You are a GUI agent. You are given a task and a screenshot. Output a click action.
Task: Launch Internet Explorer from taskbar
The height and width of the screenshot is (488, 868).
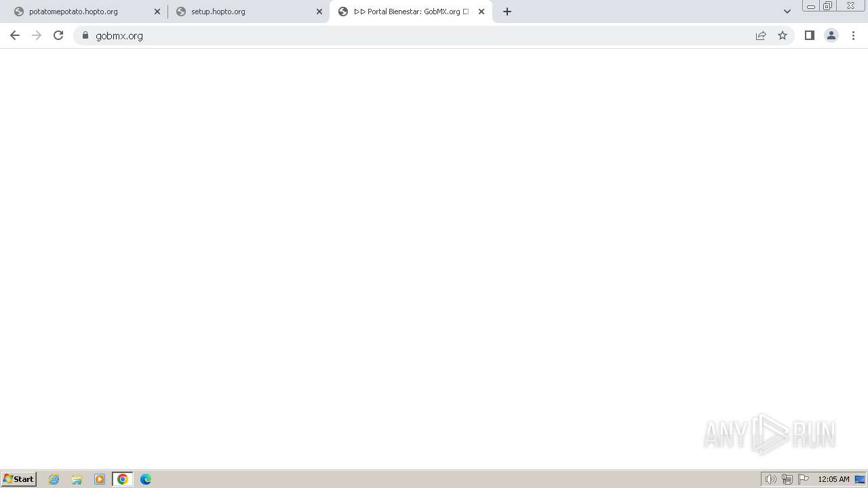(x=54, y=479)
